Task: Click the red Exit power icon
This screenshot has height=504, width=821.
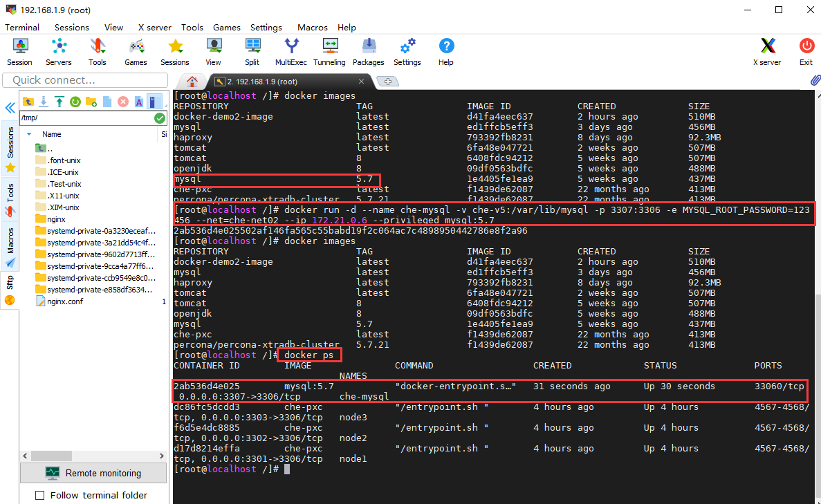Action: 806,52
